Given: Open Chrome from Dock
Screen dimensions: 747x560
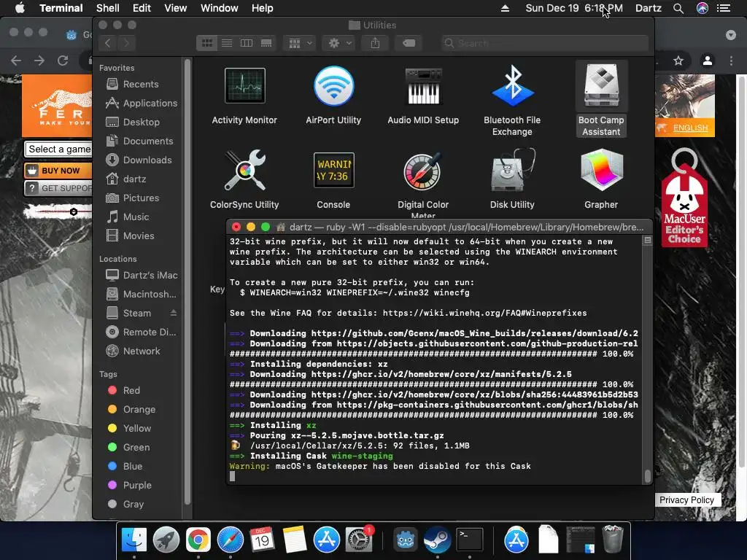Looking at the screenshot, I should click(198, 540).
